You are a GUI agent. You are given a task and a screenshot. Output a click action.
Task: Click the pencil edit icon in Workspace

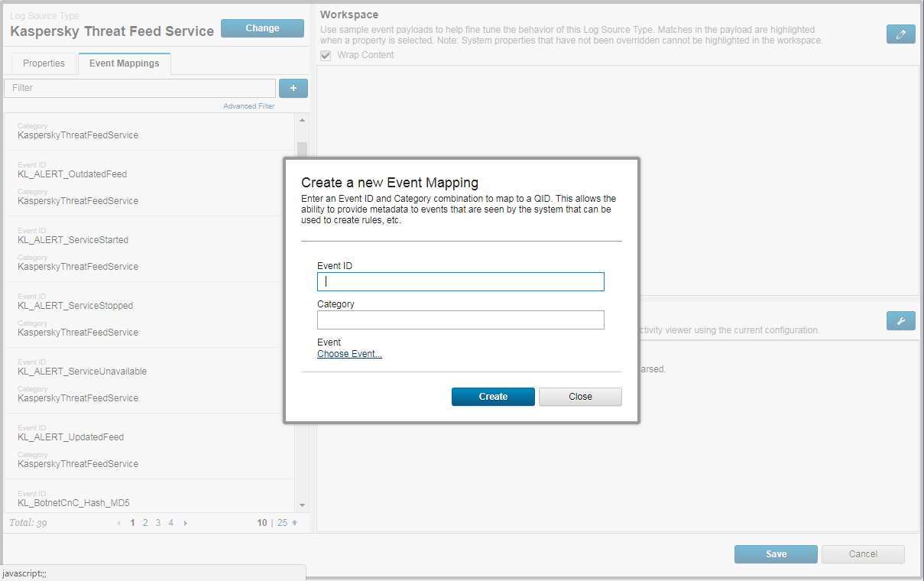[x=901, y=34]
